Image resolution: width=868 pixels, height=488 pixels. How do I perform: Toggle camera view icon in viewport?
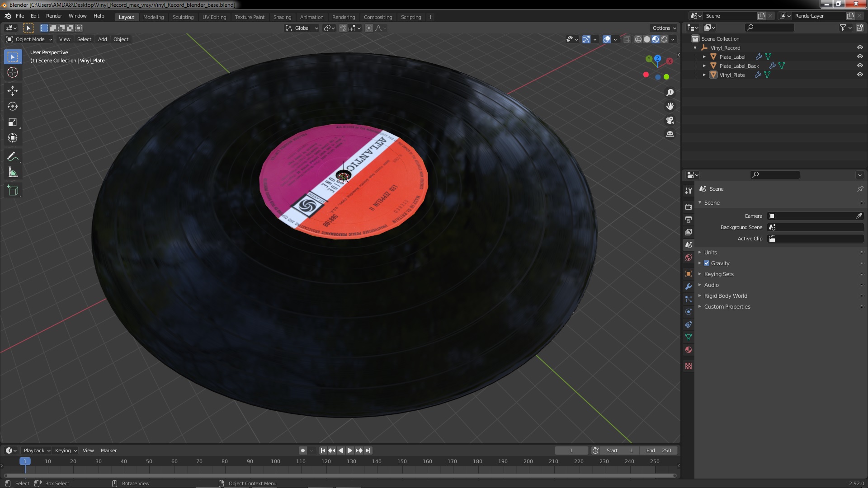(x=670, y=120)
